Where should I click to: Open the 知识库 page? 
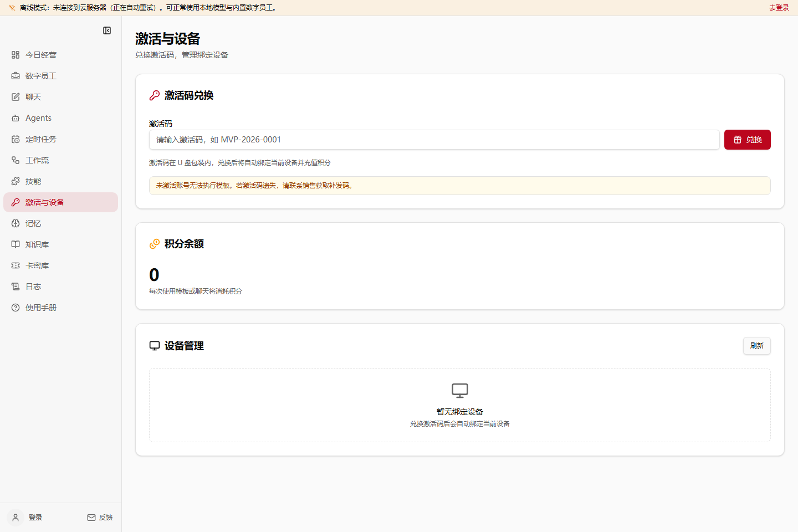61,244
